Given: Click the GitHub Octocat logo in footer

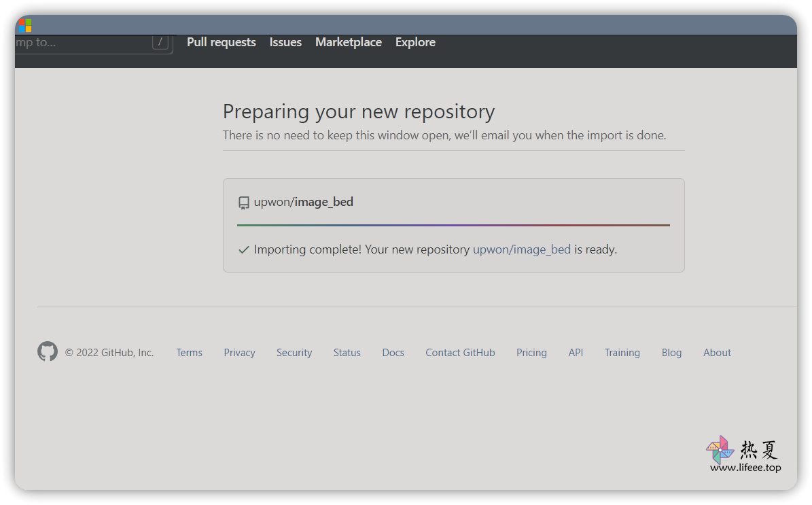Looking at the screenshot, I should (x=47, y=351).
